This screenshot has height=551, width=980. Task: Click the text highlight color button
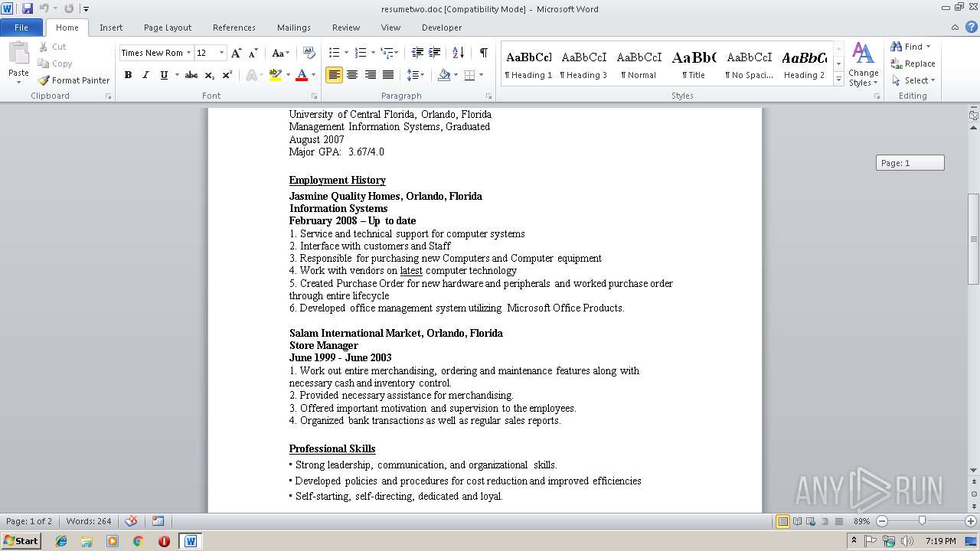[275, 75]
